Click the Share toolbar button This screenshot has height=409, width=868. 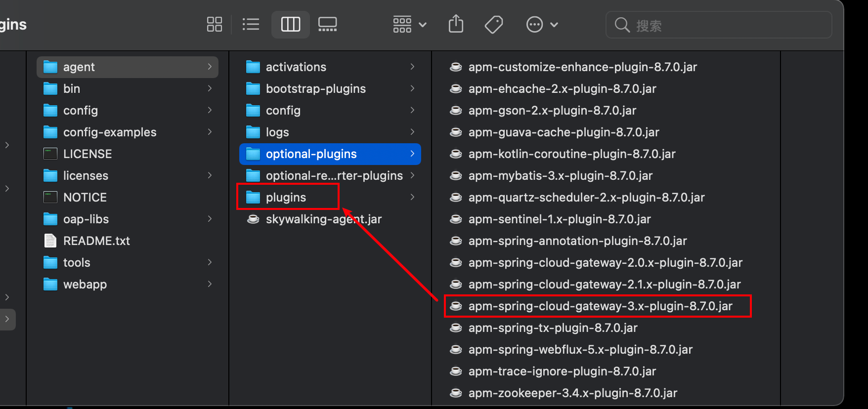(x=456, y=24)
